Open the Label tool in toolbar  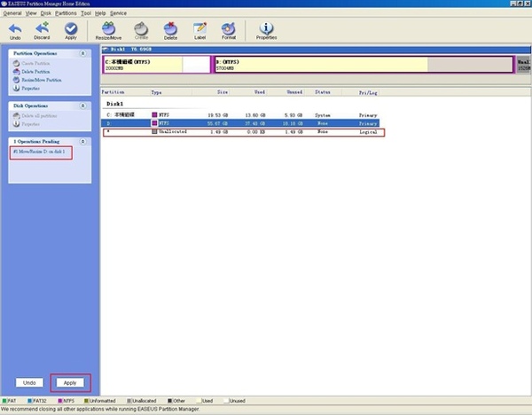pos(199,31)
